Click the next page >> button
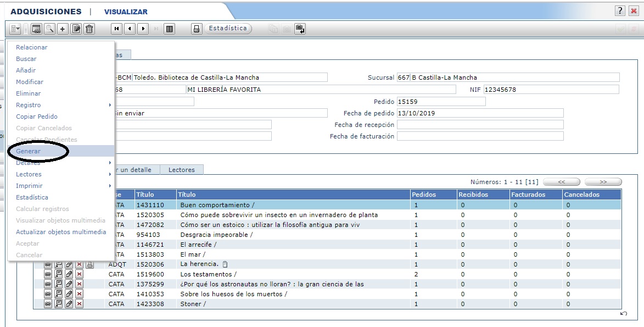 click(x=603, y=182)
